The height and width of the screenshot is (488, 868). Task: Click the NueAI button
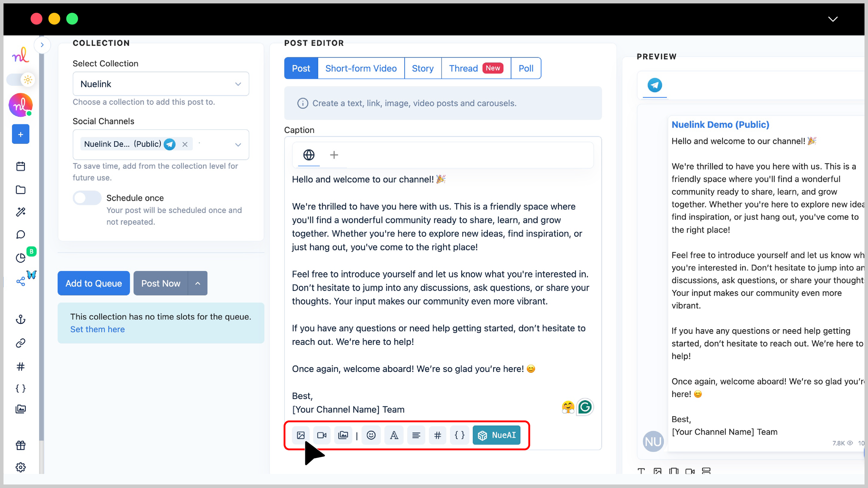497,435
